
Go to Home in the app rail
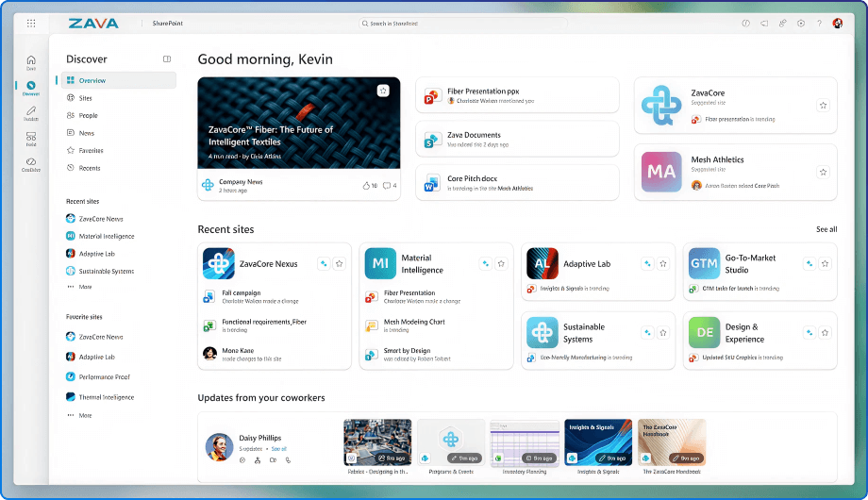coord(31,62)
